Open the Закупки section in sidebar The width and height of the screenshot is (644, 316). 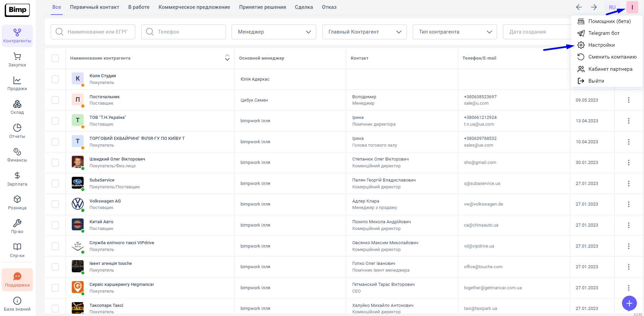17,60
